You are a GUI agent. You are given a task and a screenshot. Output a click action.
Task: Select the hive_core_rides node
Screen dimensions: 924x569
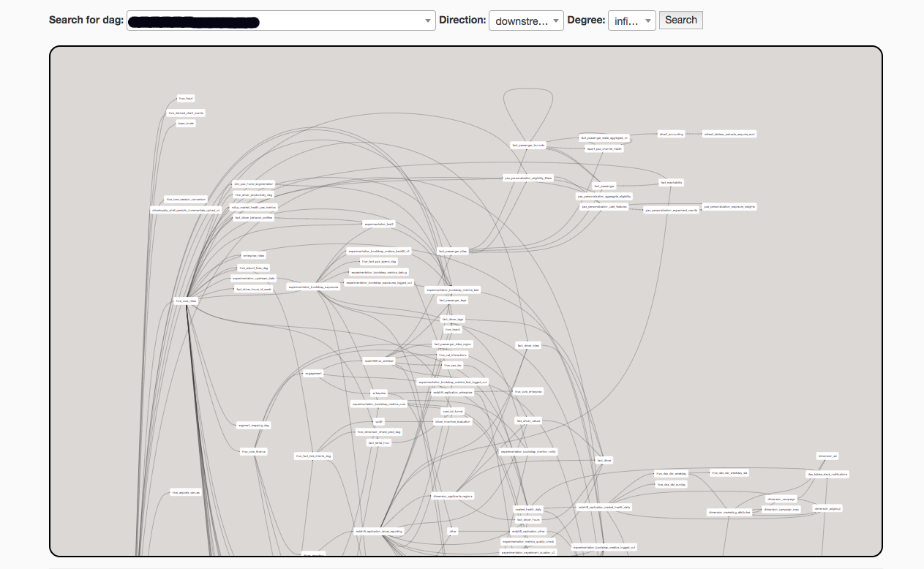coord(186,301)
